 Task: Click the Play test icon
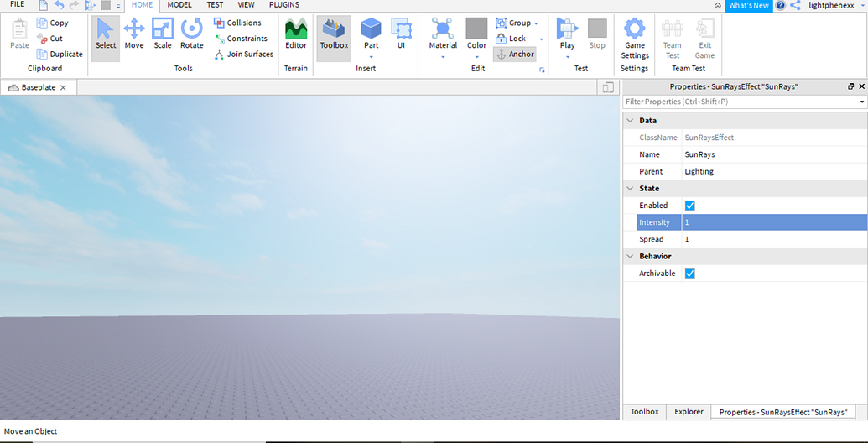click(x=567, y=29)
